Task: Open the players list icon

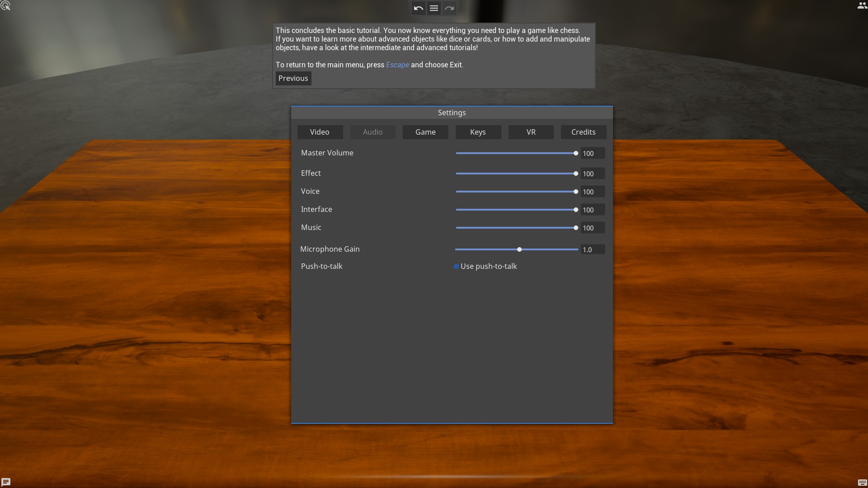Action: pyautogui.click(x=862, y=6)
